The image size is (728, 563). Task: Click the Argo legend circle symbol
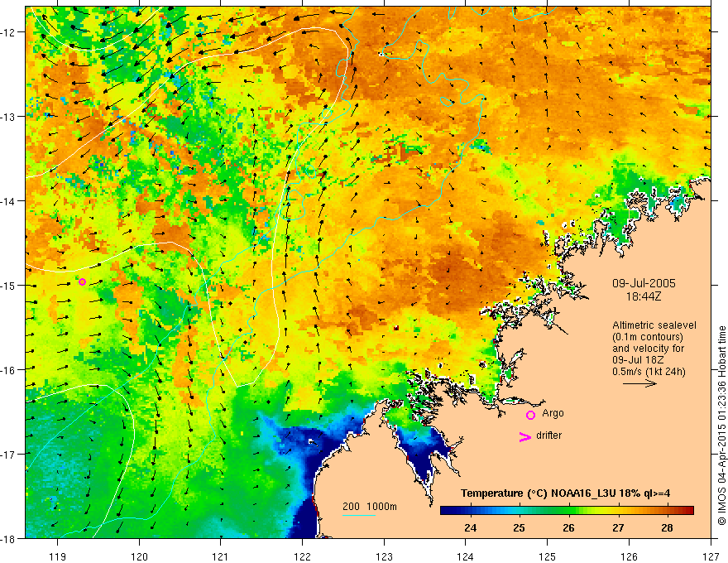pyautogui.click(x=530, y=415)
